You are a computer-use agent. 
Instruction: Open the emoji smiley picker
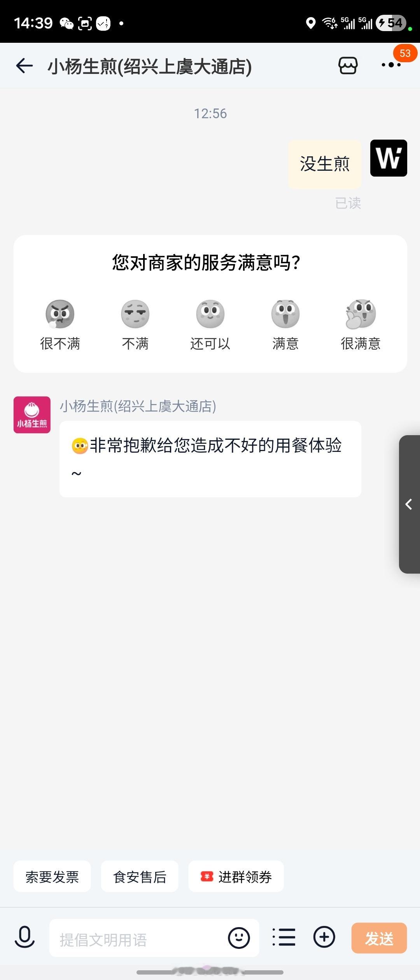(x=239, y=938)
